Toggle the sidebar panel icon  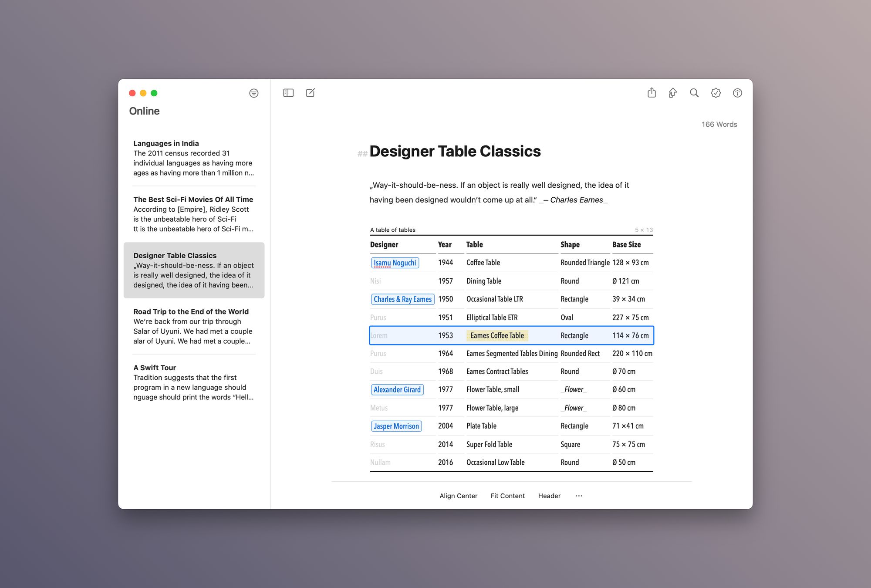point(288,93)
